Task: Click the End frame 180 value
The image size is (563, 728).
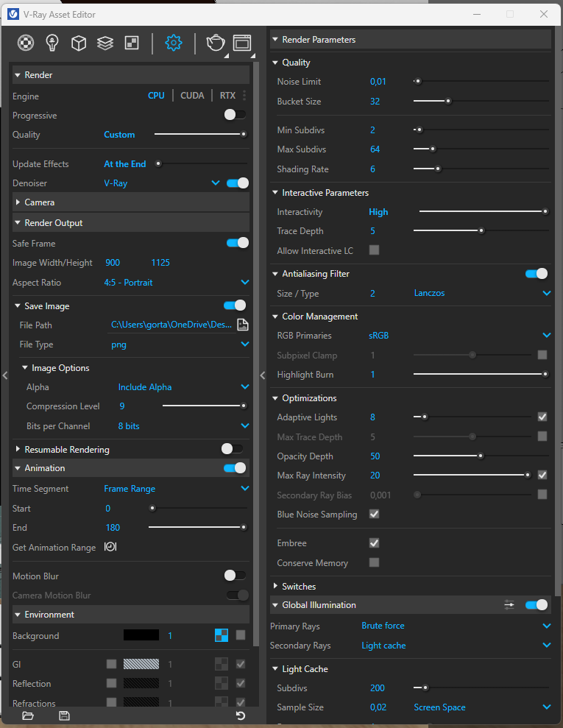Action: (113, 528)
